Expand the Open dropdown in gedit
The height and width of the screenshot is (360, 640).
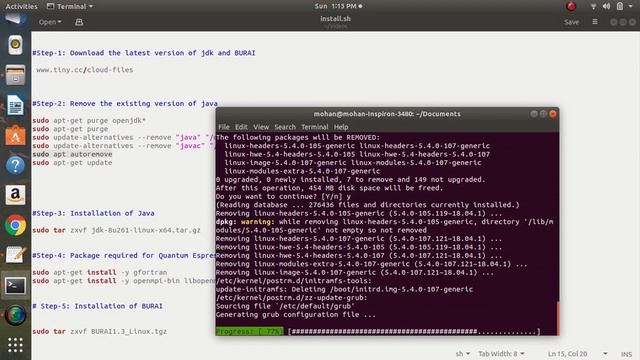point(50,22)
